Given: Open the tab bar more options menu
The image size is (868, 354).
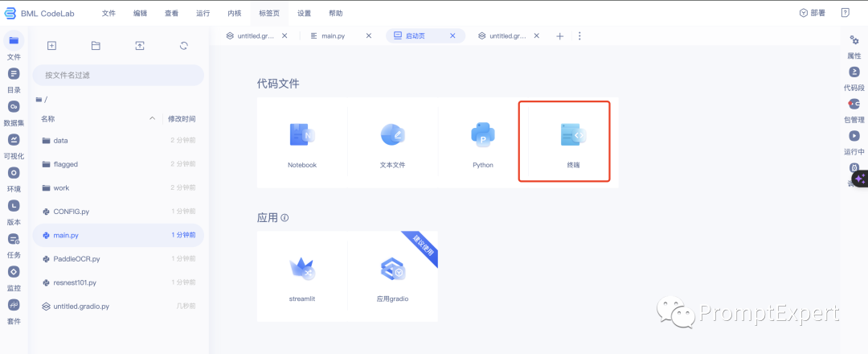Looking at the screenshot, I should coord(579,36).
